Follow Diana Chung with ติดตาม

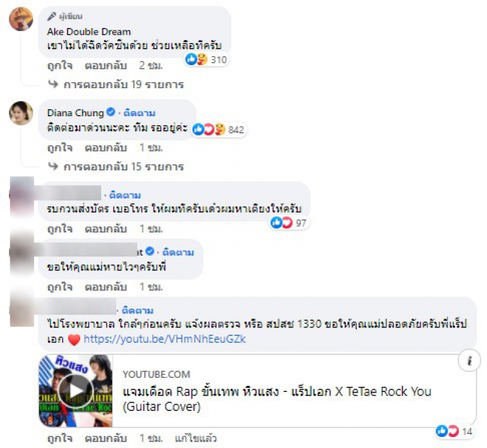pos(139,113)
